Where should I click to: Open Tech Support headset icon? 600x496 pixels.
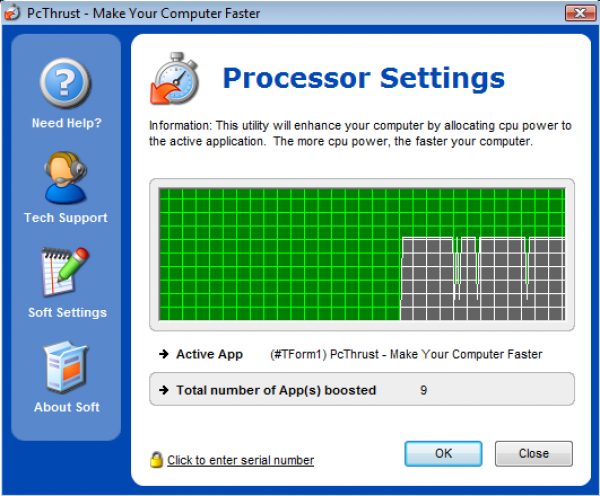66,178
